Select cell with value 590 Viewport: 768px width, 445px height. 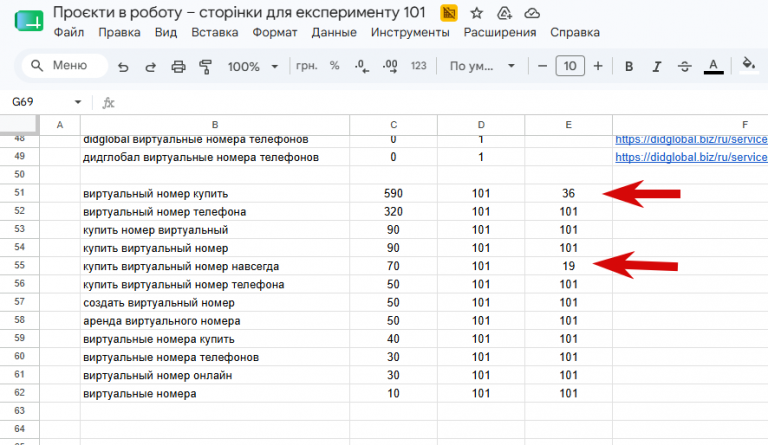393,193
